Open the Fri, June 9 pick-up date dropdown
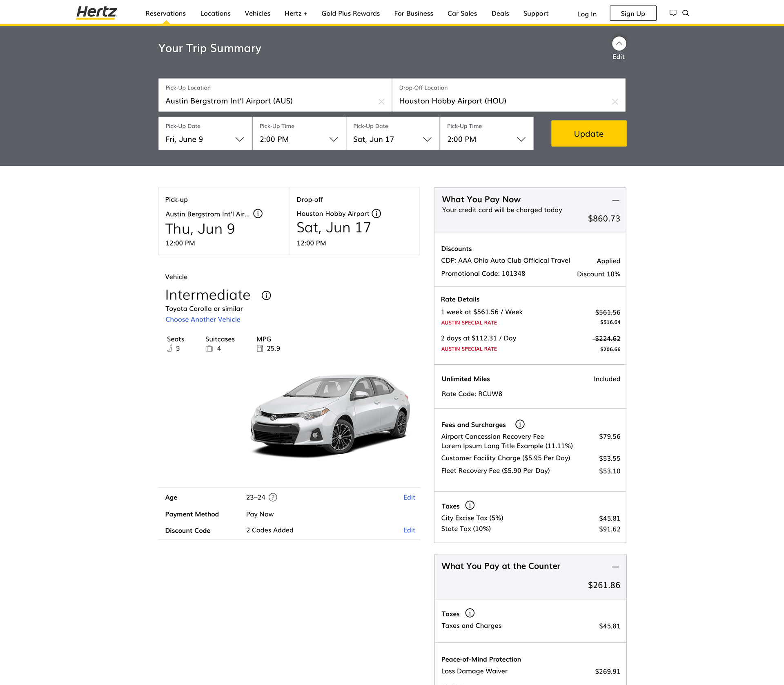784x685 pixels. [x=205, y=134]
